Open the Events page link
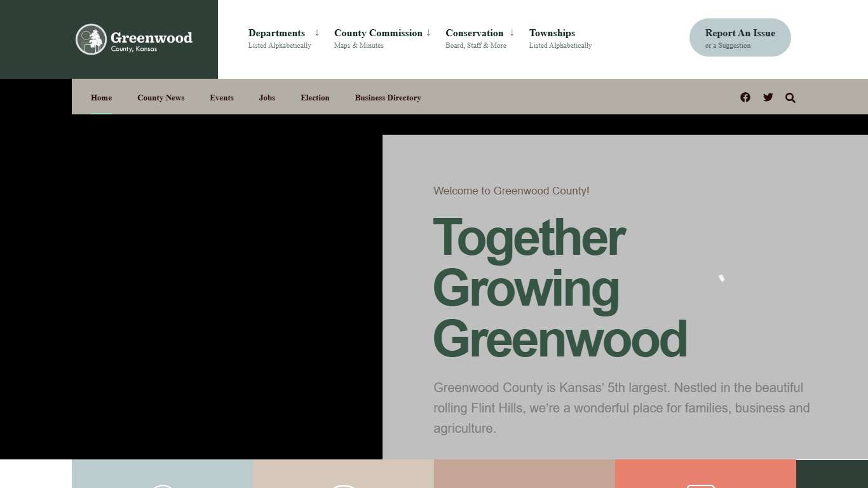 pyautogui.click(x=222, y=98)
